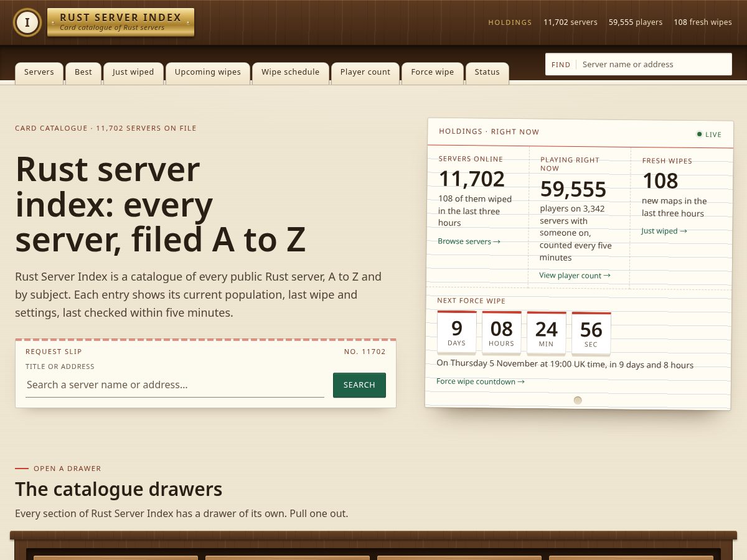Click the brass rivet at card bottom
The width and height of the screenshot is (747, 560).
[x=578, y=400]
